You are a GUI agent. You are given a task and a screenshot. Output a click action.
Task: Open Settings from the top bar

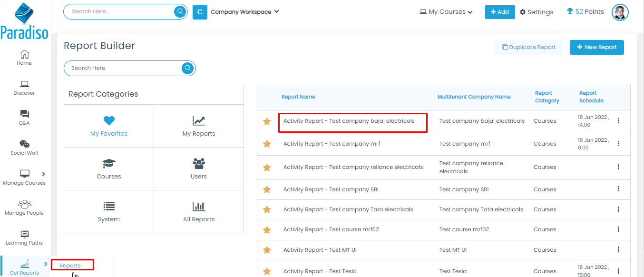(x=537, y=12)
